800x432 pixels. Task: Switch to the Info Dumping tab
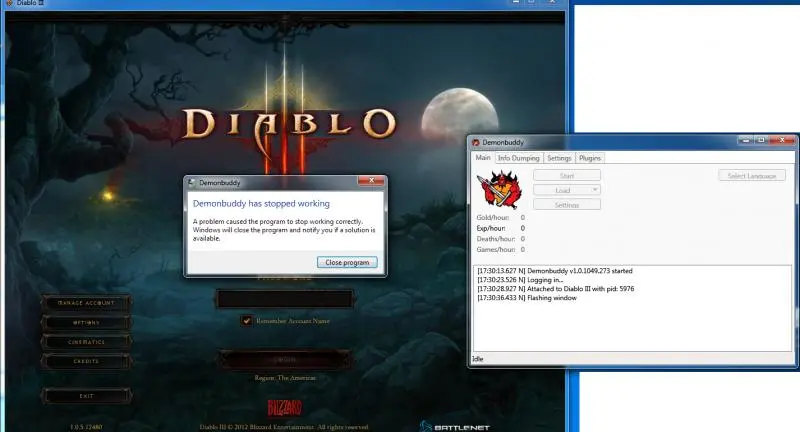(x=519, y=158)
